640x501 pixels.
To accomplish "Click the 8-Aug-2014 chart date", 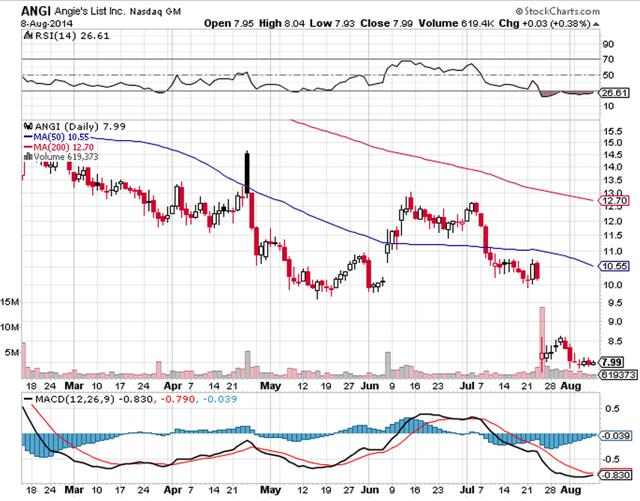I will 47,23.
